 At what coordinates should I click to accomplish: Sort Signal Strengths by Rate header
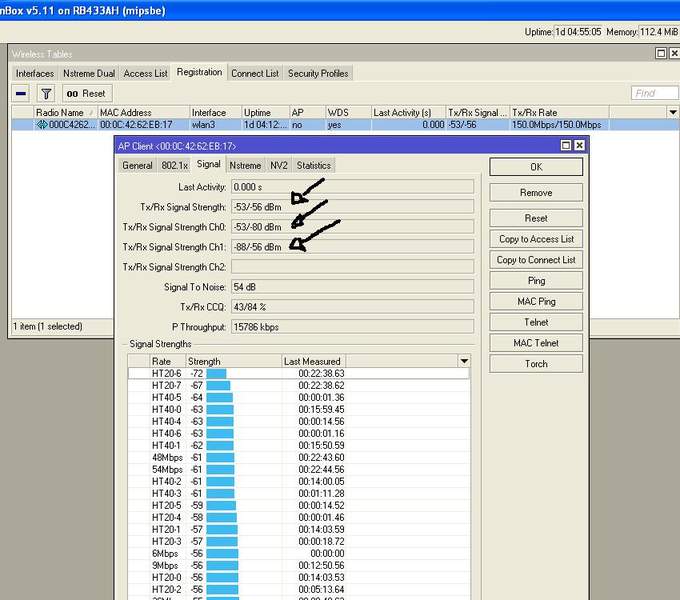coord(167,361)
